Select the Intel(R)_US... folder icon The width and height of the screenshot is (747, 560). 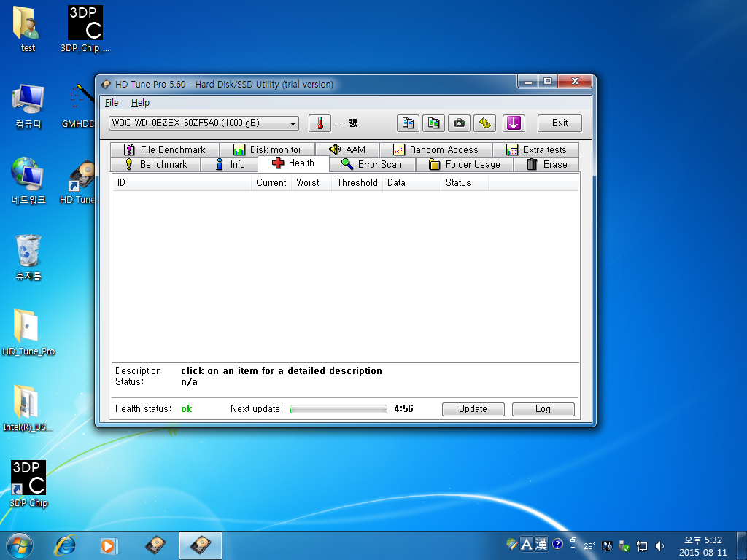28,408
